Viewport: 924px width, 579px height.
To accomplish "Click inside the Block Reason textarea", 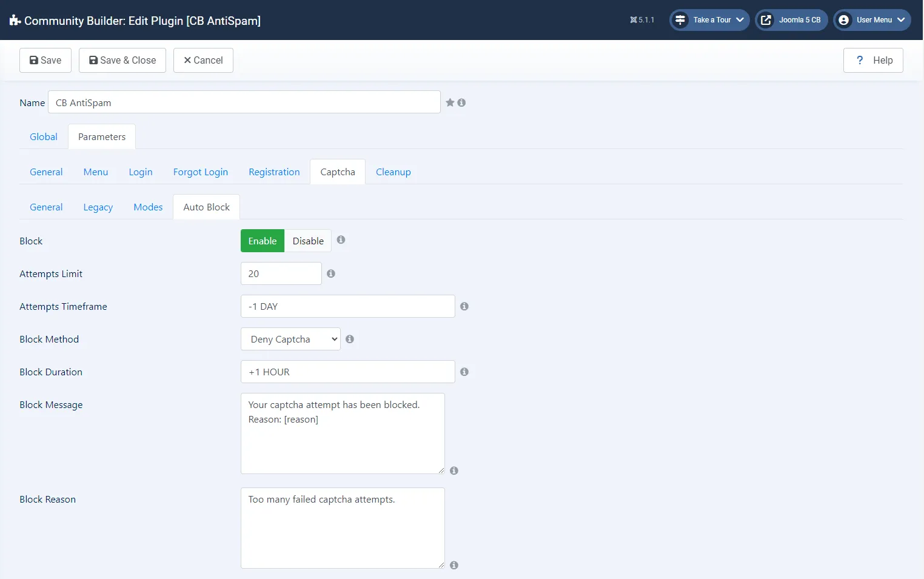I will click(343, 528).
